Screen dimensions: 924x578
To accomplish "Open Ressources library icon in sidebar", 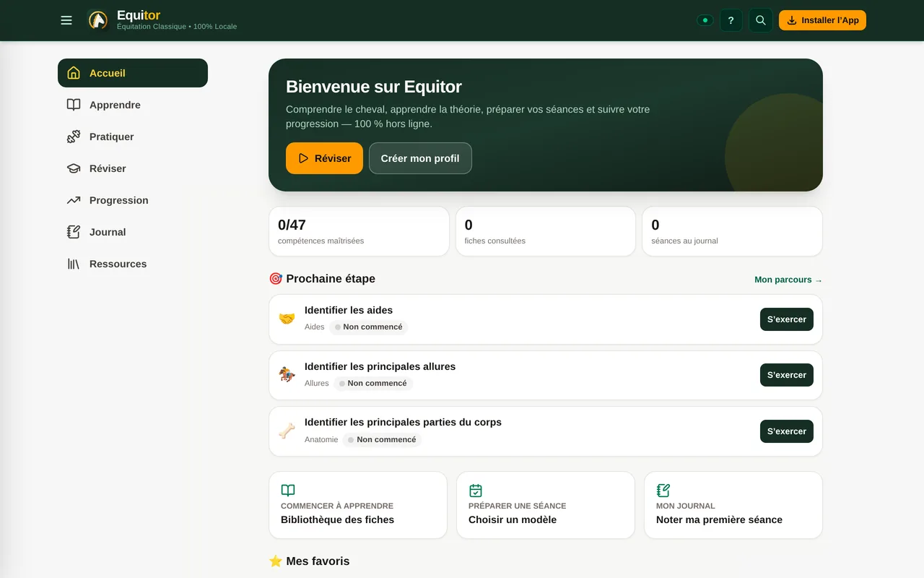I will tap(74, 264).
